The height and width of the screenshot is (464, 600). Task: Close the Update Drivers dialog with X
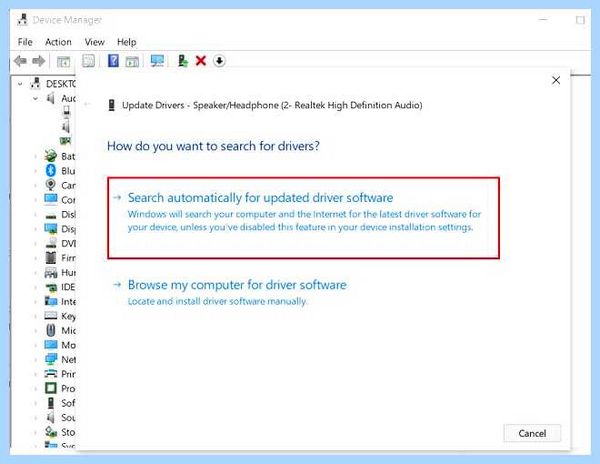tap(556, 80)
